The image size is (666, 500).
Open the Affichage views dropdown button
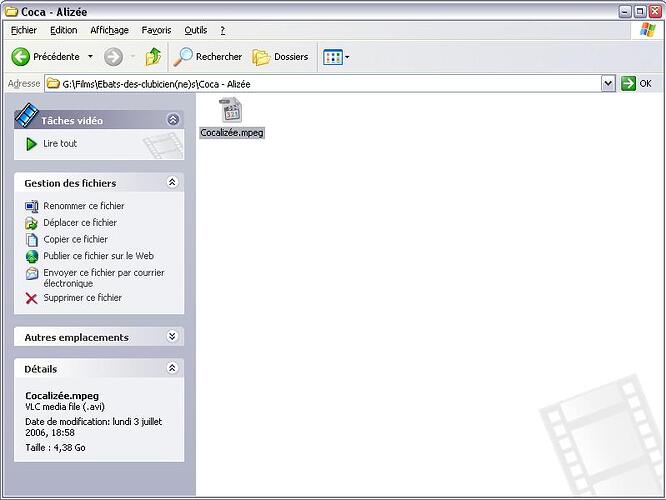click(x=336, y=57)
